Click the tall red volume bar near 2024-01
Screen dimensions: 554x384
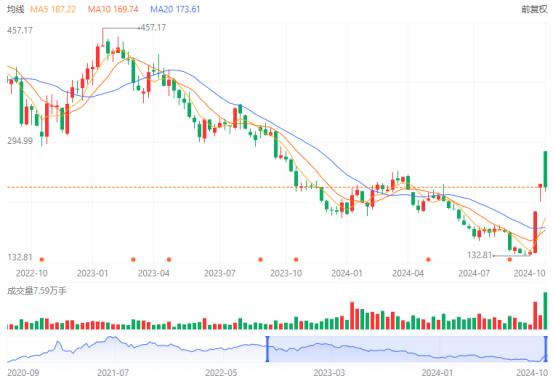click(352, 316)
